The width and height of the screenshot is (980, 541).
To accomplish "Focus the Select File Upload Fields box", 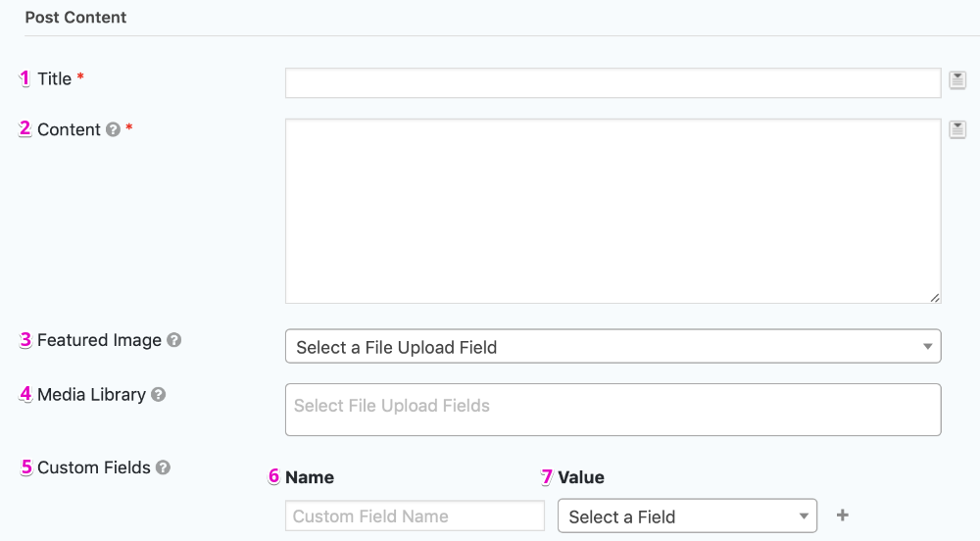I will pos(613,410).
